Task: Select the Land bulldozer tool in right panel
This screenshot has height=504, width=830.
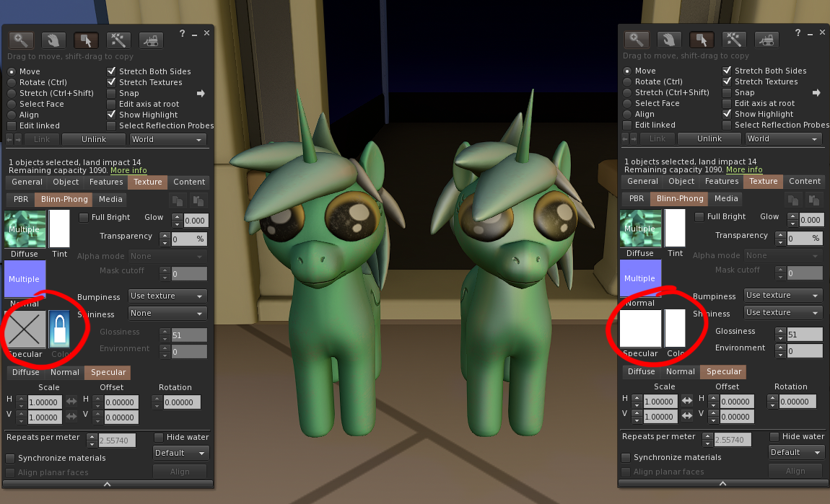Action: (x=766, y=40)
